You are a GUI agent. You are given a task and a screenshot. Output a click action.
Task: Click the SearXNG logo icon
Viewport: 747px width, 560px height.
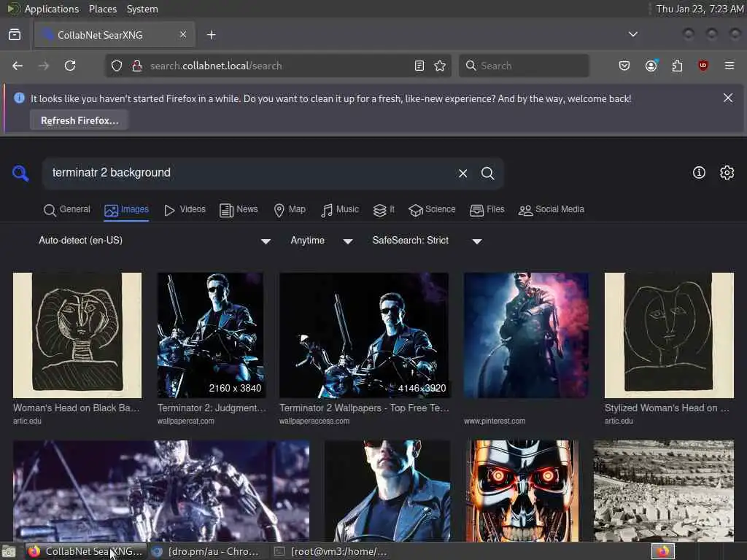pyautogui.click(x=20, y=174)
